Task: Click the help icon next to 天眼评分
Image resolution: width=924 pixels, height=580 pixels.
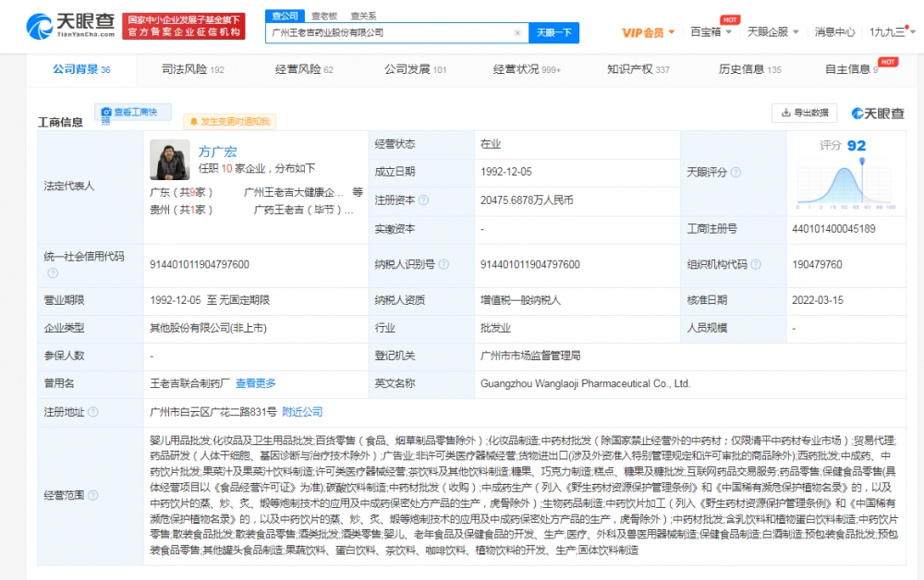Action: [736, 173]
